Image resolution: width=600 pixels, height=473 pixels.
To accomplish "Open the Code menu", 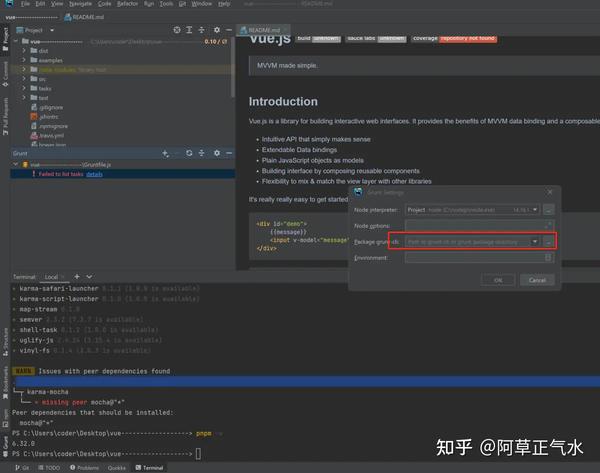I will click(x=104, y=4).
